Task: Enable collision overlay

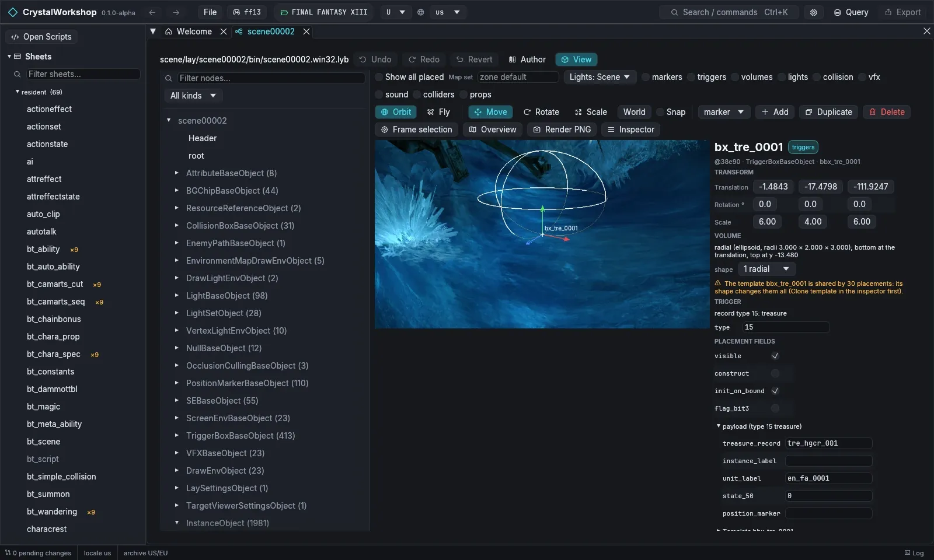Action: (817, 77)
